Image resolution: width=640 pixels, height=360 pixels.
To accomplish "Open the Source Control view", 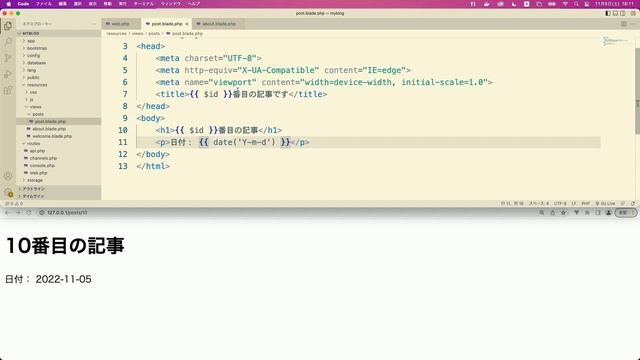I will tap(8, 58).
